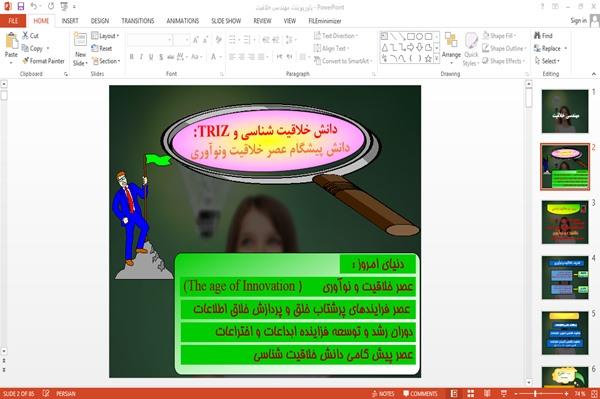Start slide show from the status bar
This screenshot has width=600, height=399.
click(x=504, y=394)
